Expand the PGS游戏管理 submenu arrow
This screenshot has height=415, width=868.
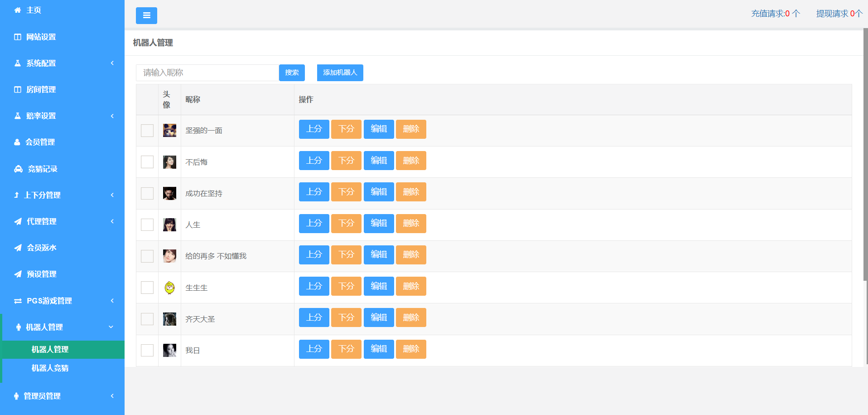[x=112, y=301]
